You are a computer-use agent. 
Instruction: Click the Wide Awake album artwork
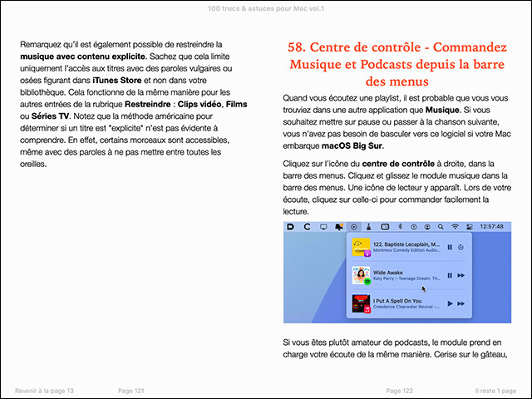(361, 275)
